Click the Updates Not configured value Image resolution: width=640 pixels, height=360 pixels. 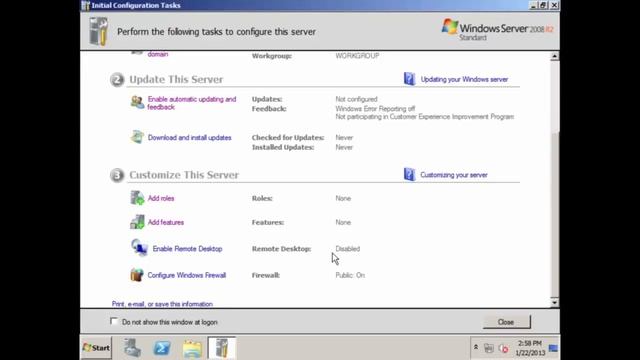coord(356,99)
